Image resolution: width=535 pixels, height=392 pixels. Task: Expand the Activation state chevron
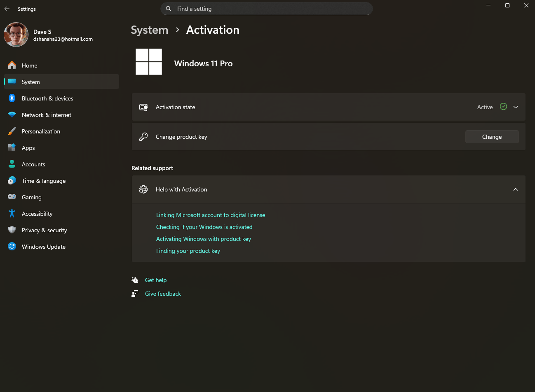516,107
